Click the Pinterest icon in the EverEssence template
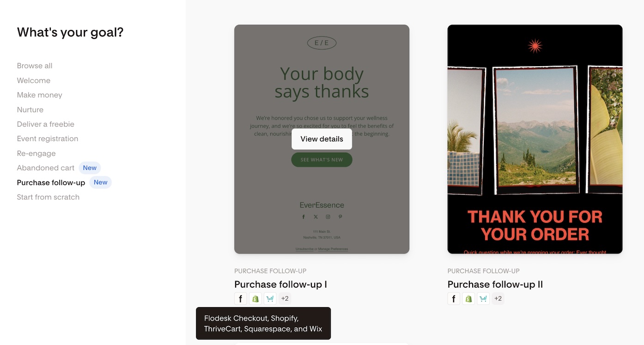Image resolution: width=644 pixels, height=345 pixels. coord(340,217)
